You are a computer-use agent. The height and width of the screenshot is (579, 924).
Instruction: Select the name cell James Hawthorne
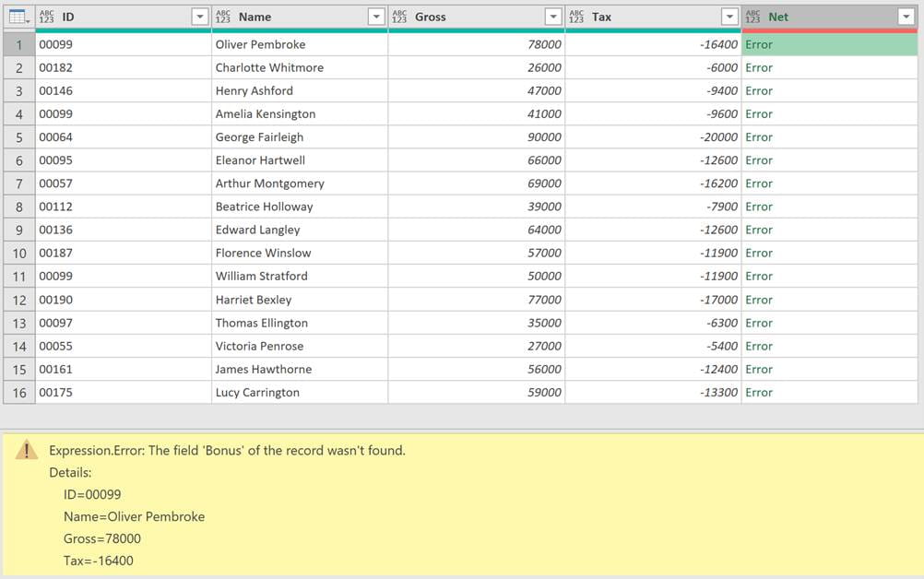(300, 370)
